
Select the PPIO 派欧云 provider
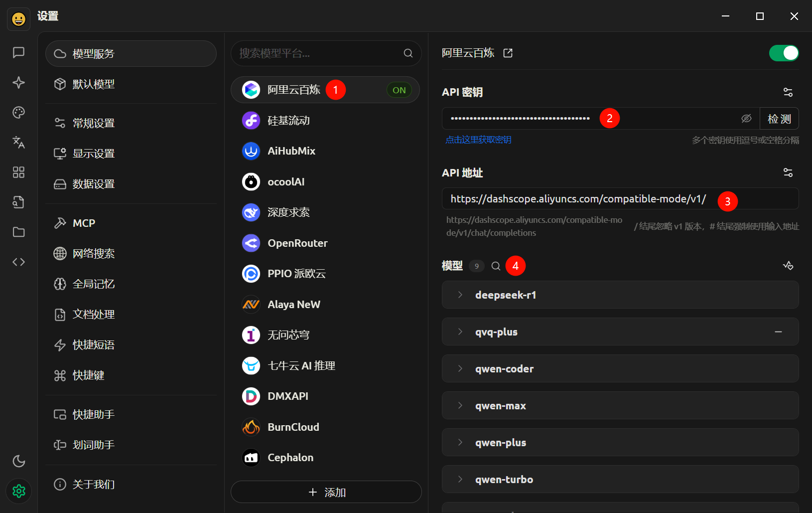coord(325,274)
